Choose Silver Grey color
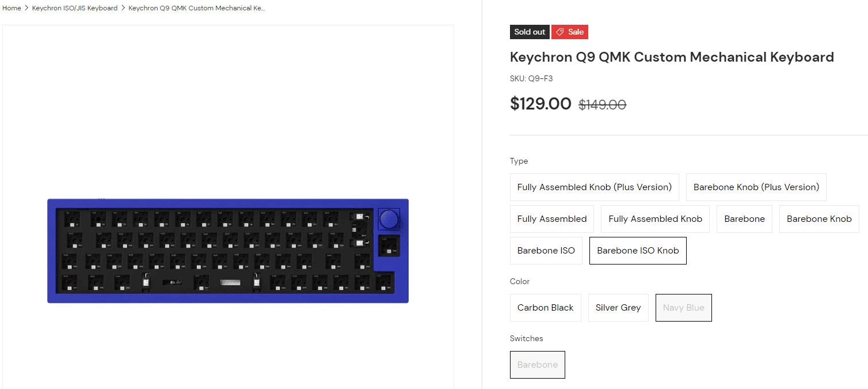 click(x=618, y=308)
